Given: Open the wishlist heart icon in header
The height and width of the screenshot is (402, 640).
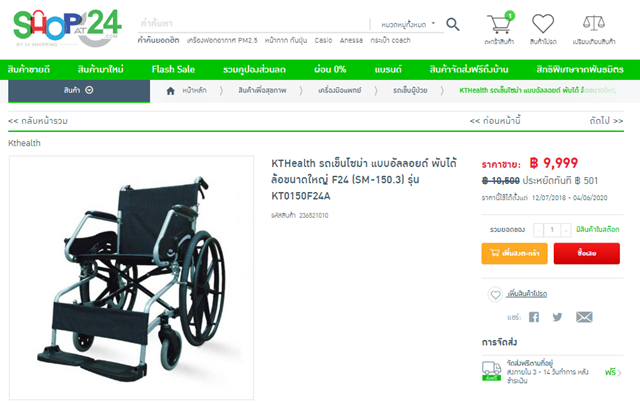Looking at the screenshot, I should [543, 24].
